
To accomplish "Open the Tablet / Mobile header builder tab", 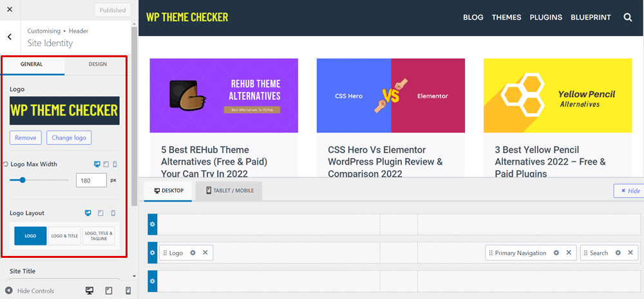I will click(229, 191).
